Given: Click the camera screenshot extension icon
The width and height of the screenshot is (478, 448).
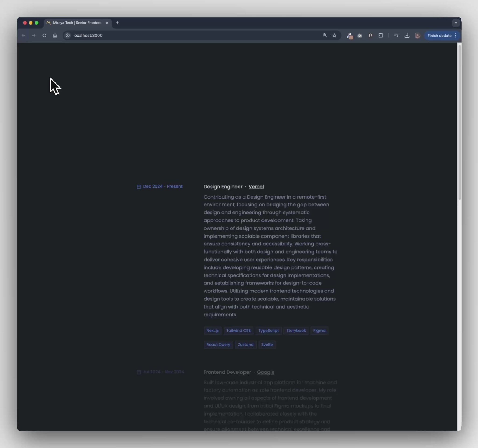Looking at the screenshot, I should (x=359, y=35).
